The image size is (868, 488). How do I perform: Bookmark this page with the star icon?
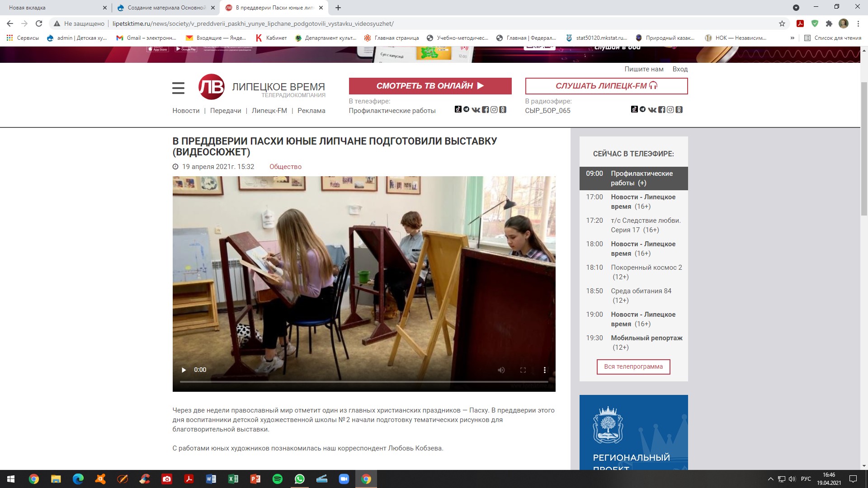click(x=782, y=23)
